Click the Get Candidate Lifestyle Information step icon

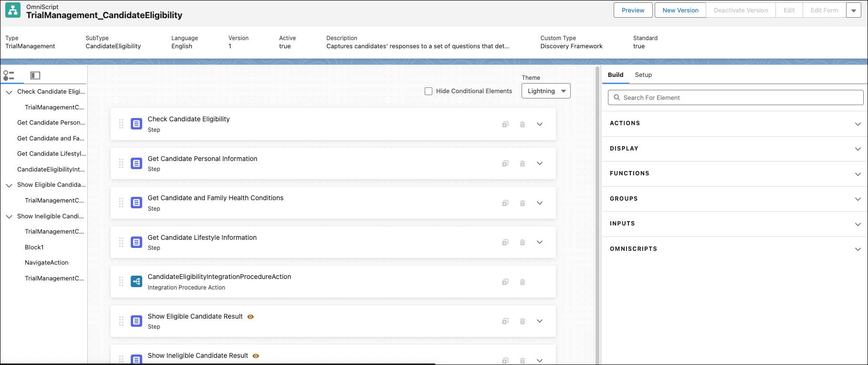(136, 242)
